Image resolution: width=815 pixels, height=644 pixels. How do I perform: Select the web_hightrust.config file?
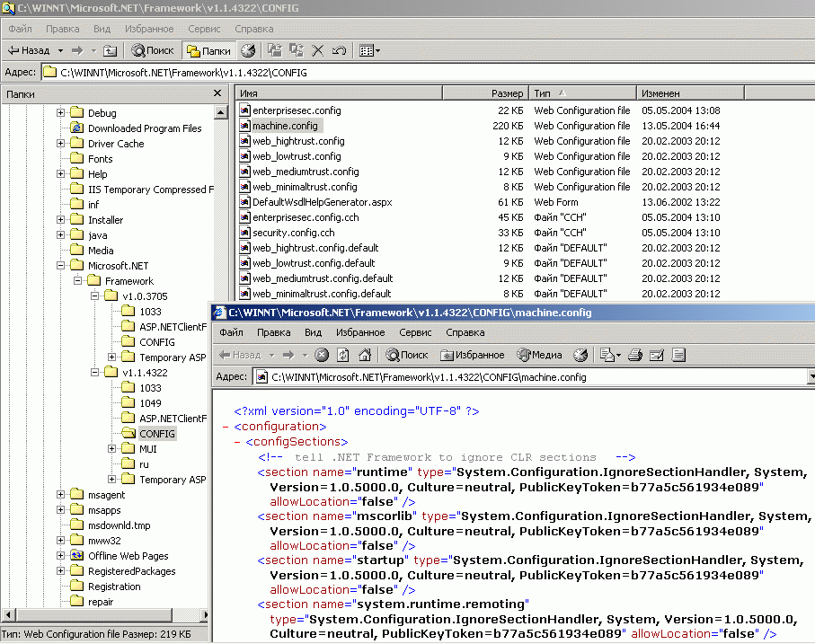pyautogui.click(x=297, y=141)
